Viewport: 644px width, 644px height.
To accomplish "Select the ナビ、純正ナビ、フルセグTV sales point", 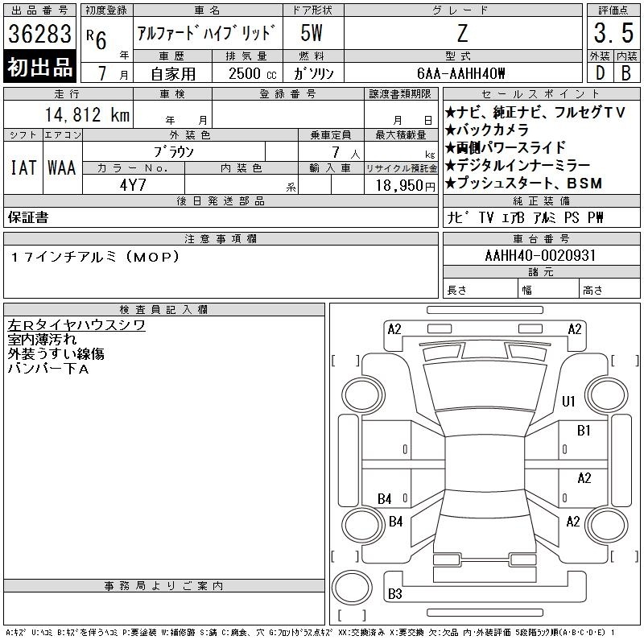I will click(x=535, y=112).
